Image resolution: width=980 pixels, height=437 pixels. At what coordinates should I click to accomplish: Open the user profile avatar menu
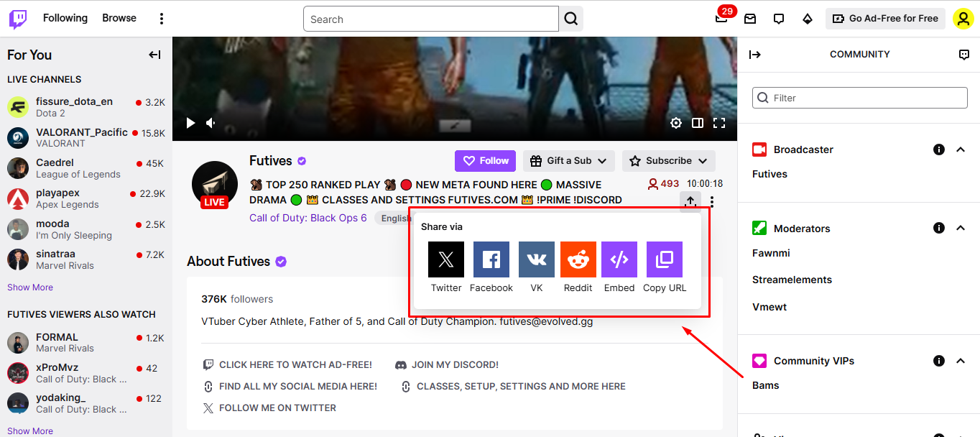coord(963,19)
